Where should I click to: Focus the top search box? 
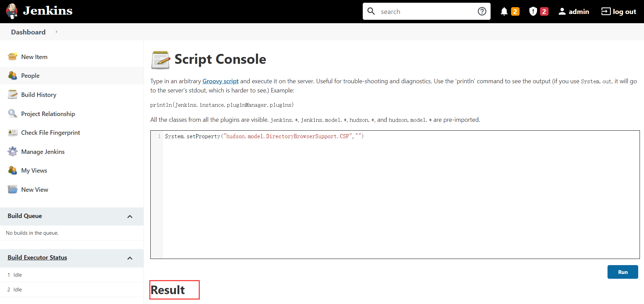point(426,12)
